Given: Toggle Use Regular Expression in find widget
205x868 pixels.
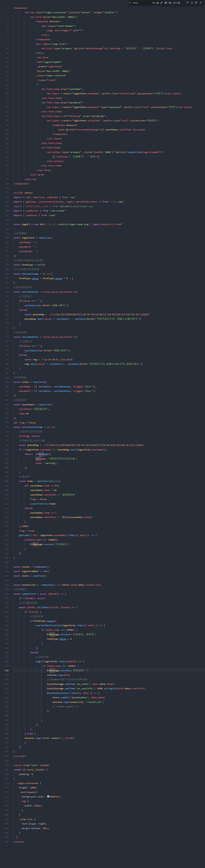Looking at the screenshot, I should [x=161, y=3].
